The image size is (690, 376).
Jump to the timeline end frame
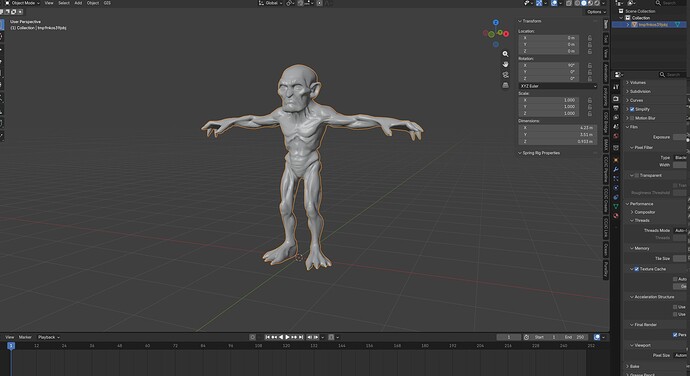pyautogui.click(x=301, y=337)
